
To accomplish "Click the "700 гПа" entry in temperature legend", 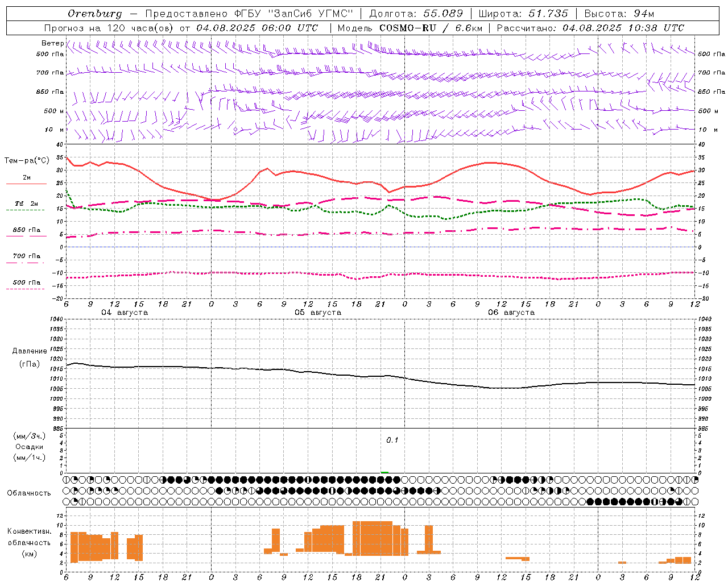I will point(27,256).
